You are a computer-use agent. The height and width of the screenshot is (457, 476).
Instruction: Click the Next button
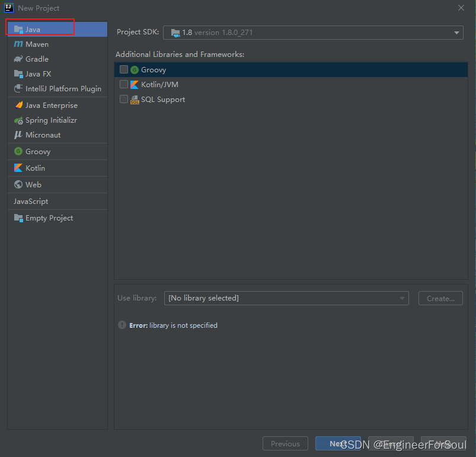tap(338, 443)
